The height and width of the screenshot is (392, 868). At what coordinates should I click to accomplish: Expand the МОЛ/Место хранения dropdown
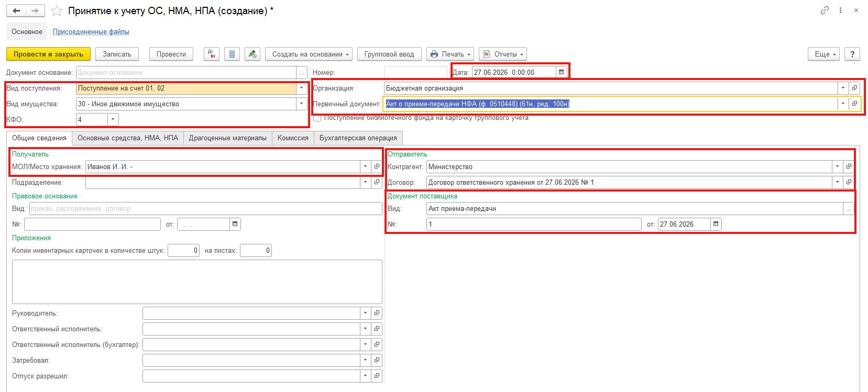pyautogui.click(x=365, y=166)
